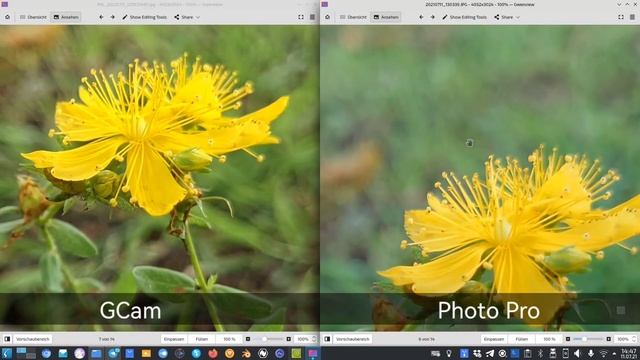This screenshot has width=640, height=360.
Task: Go to home in right Photo Pro window
Action: 327,17
